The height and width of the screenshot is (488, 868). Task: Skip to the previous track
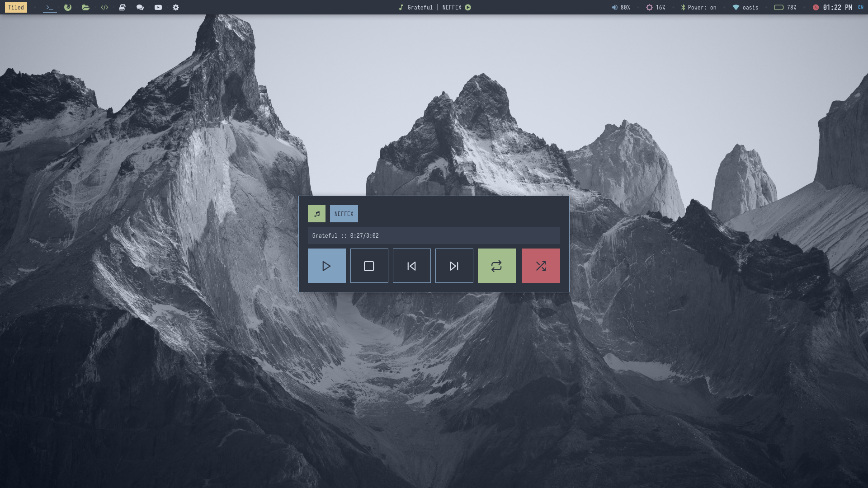point(411,266)
